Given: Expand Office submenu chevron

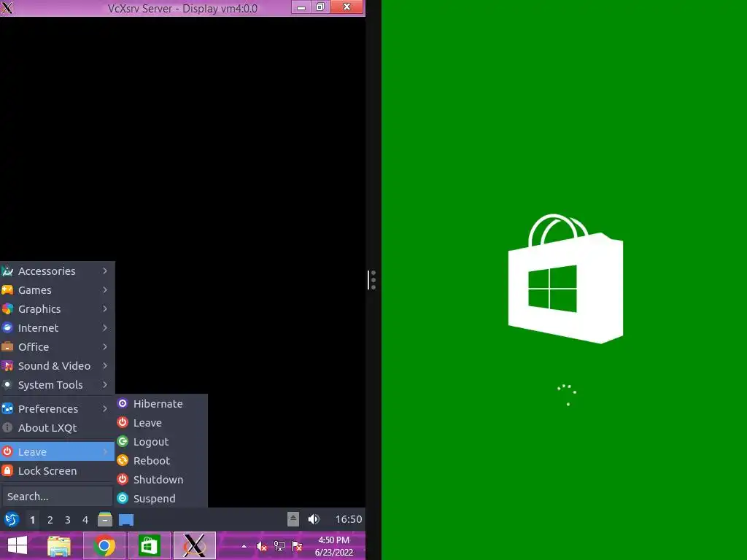Looking at the screenshot, I should tap(105, 347).
